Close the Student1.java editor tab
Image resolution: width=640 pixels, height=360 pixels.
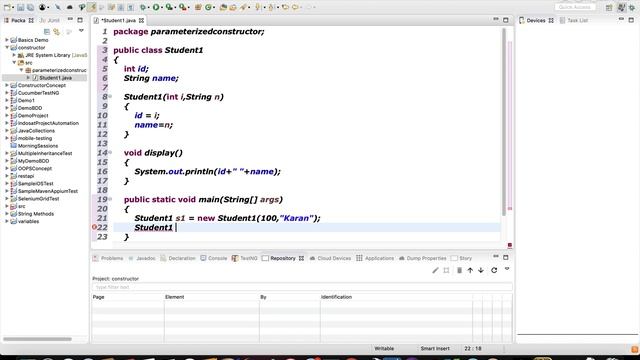(x=141, y=20)
